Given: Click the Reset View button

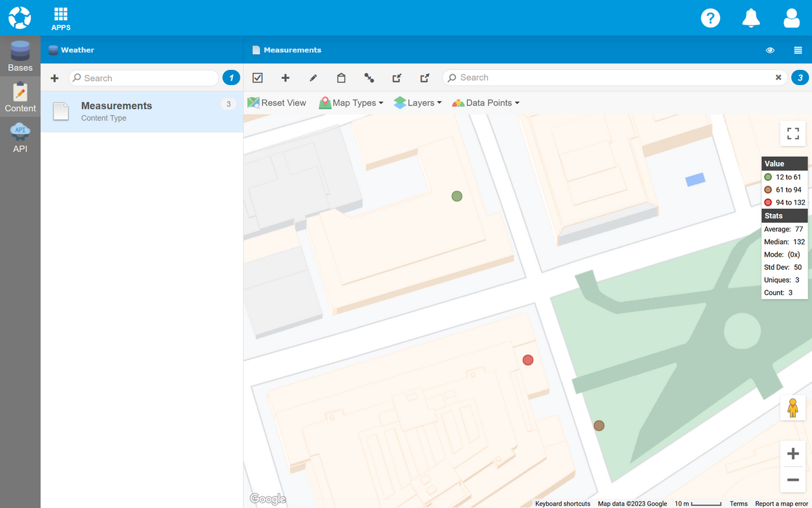Looking at the screenshot, I should click(277, 103).
